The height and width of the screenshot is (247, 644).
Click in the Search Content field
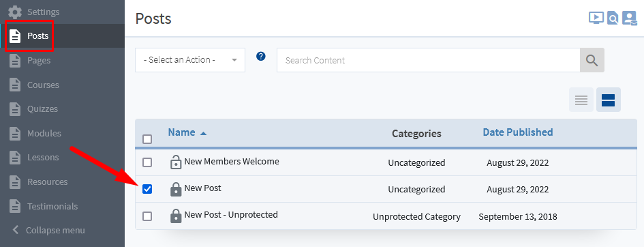(429, 60)
